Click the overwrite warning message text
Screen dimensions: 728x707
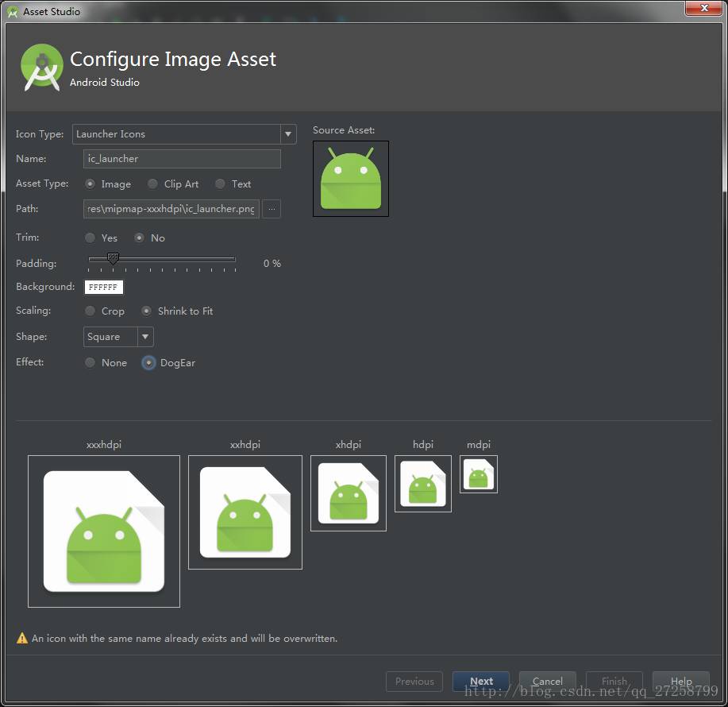[x=184, y=638]
